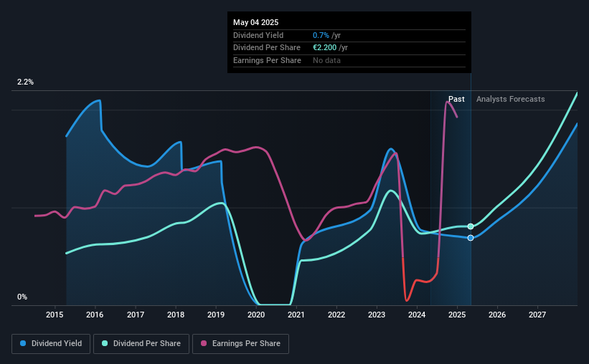Image resolution: width=589 pixels, height=364 pixels.
Task: Click the 'May 04 2025' tooltip date
Action: tap(256, 22)
